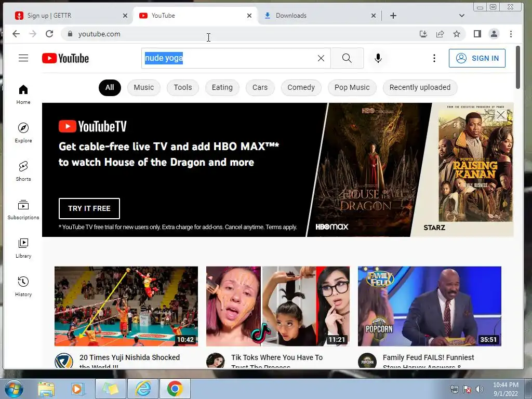Click the install app icon in address bar

tap(423, 34)
